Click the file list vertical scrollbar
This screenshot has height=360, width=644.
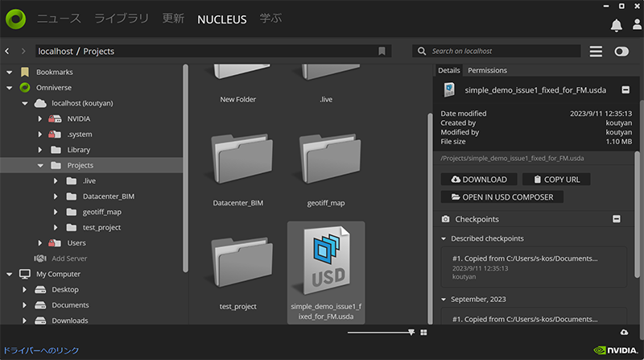pyautogui.click(x=430, y=217)
